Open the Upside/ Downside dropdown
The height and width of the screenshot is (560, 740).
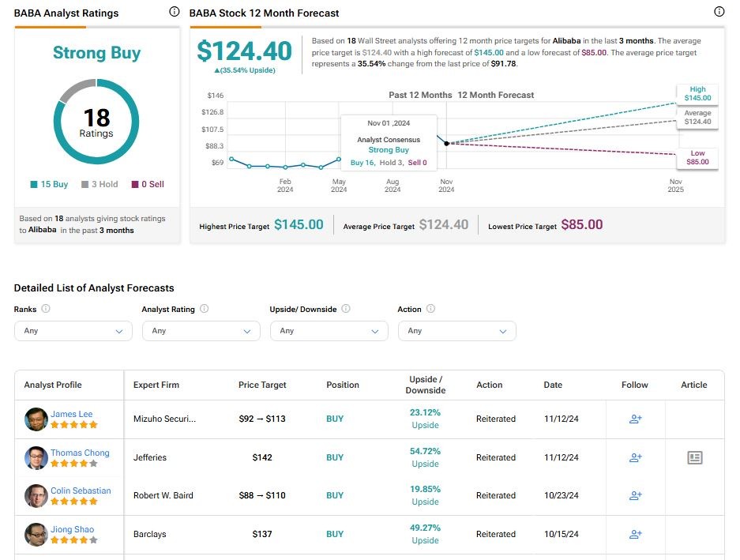[x=329, y=331]
